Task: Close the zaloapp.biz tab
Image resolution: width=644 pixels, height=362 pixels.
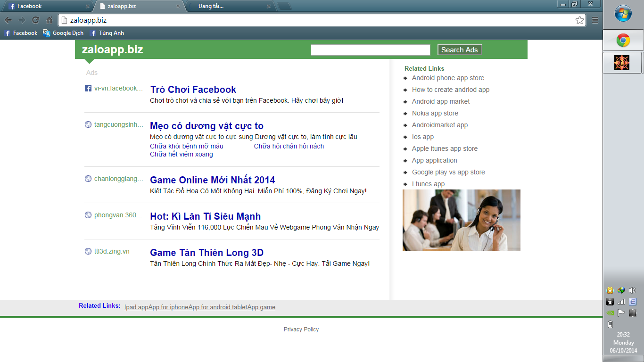Action: coord(178,7)
